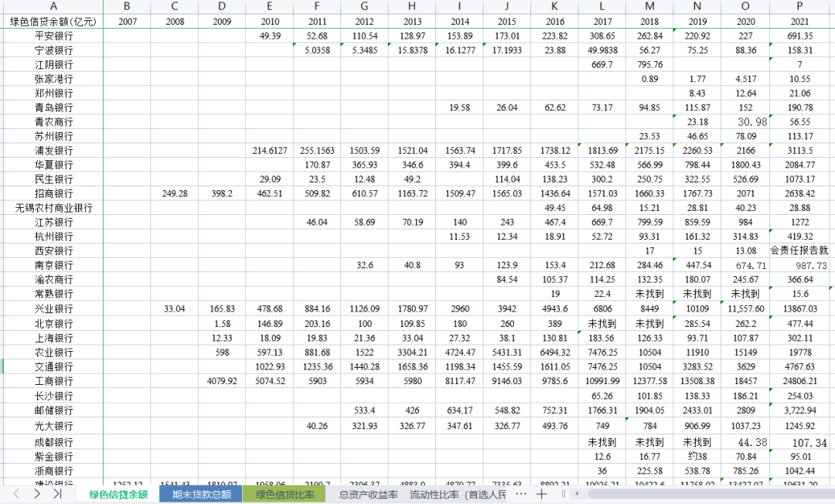Select the 上海银行 cell

point(53,338)
